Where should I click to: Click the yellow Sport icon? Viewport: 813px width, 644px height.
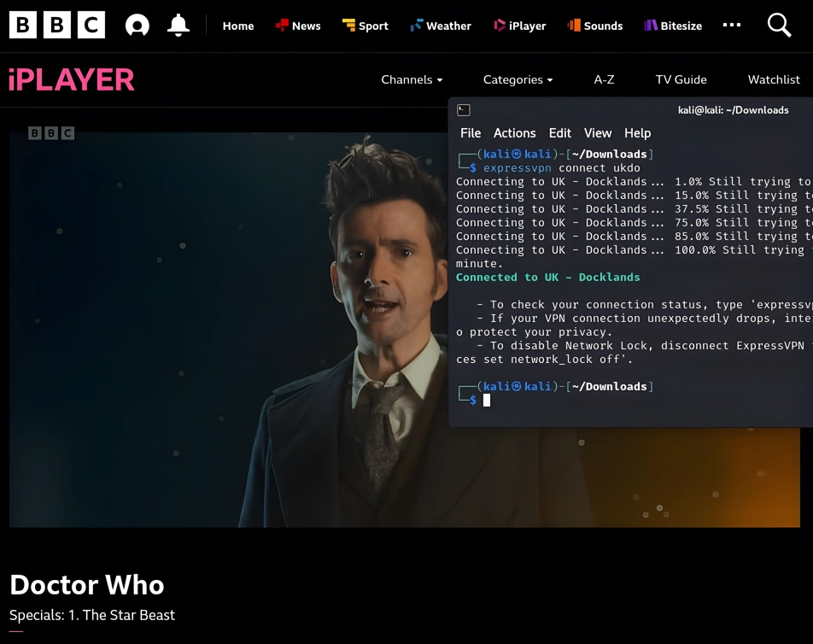click(x=349, y=25)
